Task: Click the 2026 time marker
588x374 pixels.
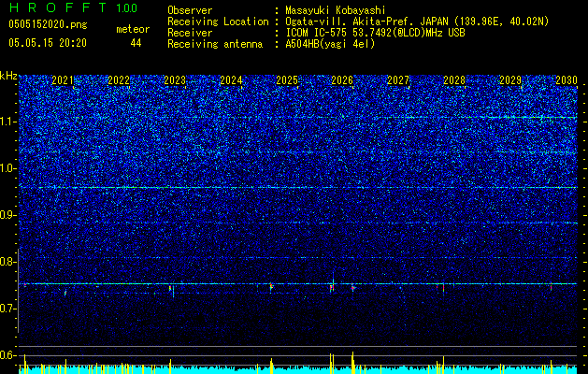Action: (342, 80)
